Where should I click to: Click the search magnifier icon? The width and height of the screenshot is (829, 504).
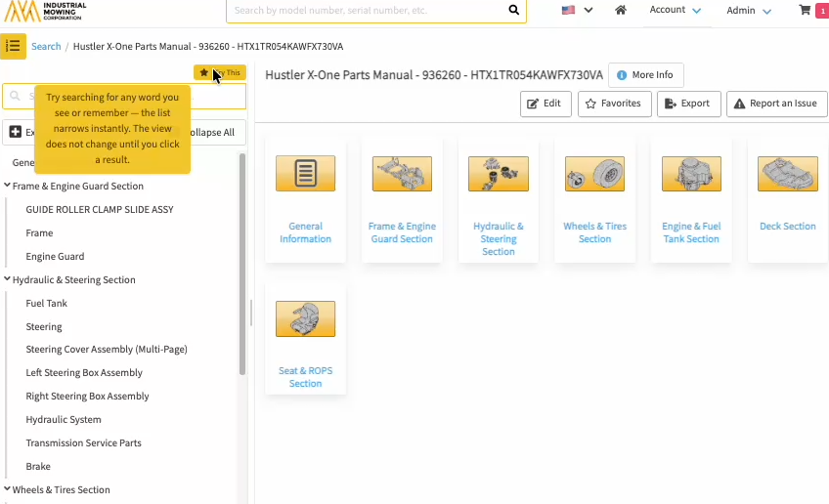pyautogui.click(x=514, y=11)
